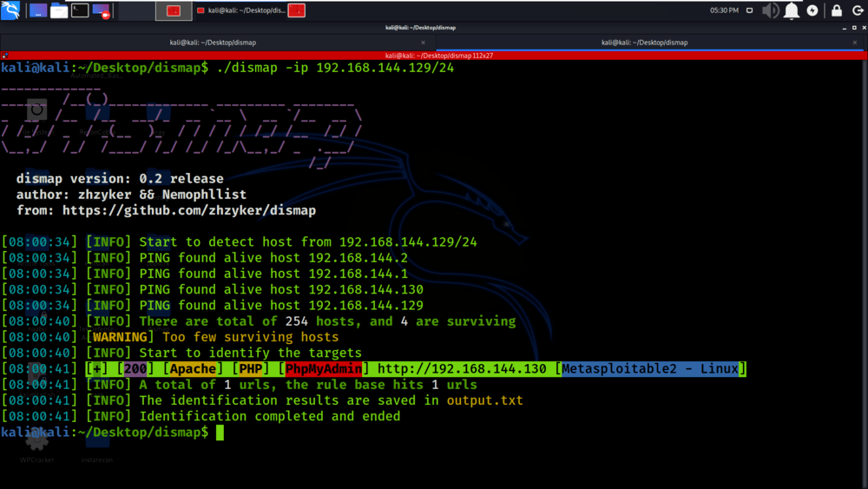Click output.txt in the saved results line

pyautogui.click(x=484, y=400)
